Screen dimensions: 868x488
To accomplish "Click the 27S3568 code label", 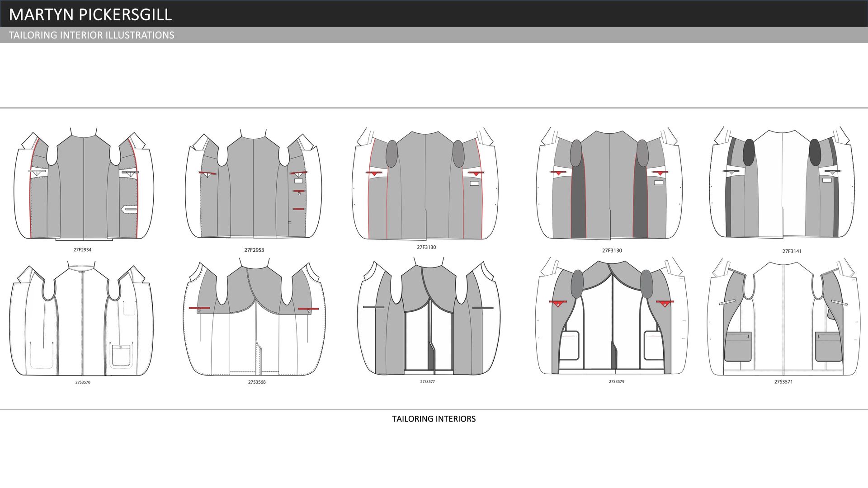I will click(x=257, y=382).
